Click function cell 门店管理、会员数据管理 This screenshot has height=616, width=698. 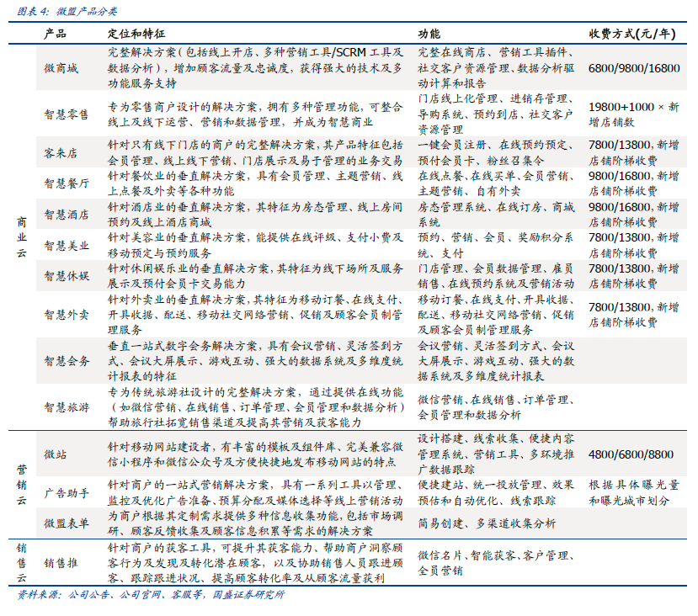[x=496, y=276]
